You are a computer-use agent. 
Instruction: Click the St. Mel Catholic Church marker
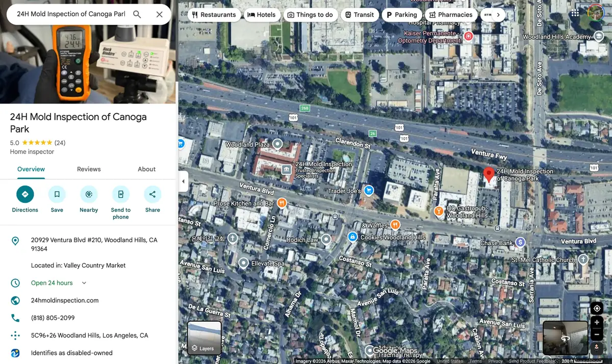(x=583, y=259)
